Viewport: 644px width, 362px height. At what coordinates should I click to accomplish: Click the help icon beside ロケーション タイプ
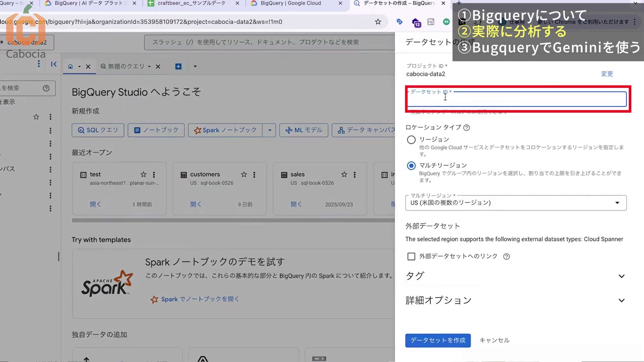click(467, 128)
